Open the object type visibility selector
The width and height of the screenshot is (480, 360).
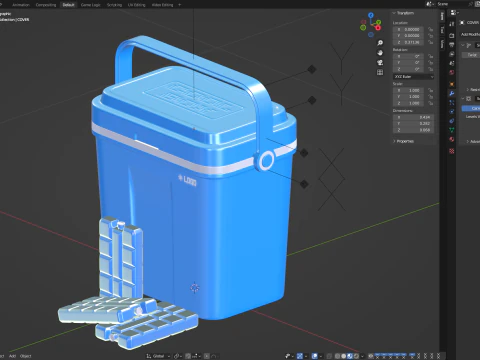pyautogui.click(x=289, y=356)
